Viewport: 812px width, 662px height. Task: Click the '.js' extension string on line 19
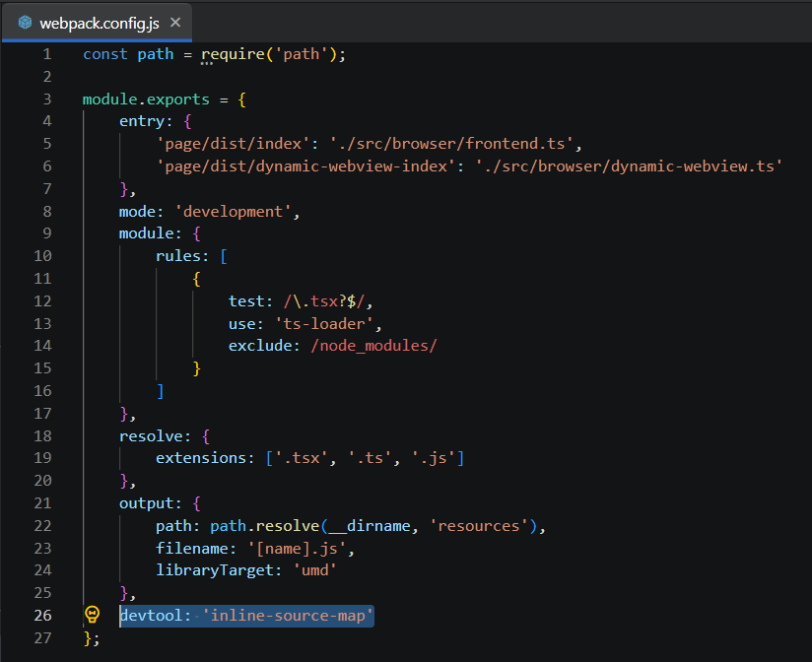434,458
